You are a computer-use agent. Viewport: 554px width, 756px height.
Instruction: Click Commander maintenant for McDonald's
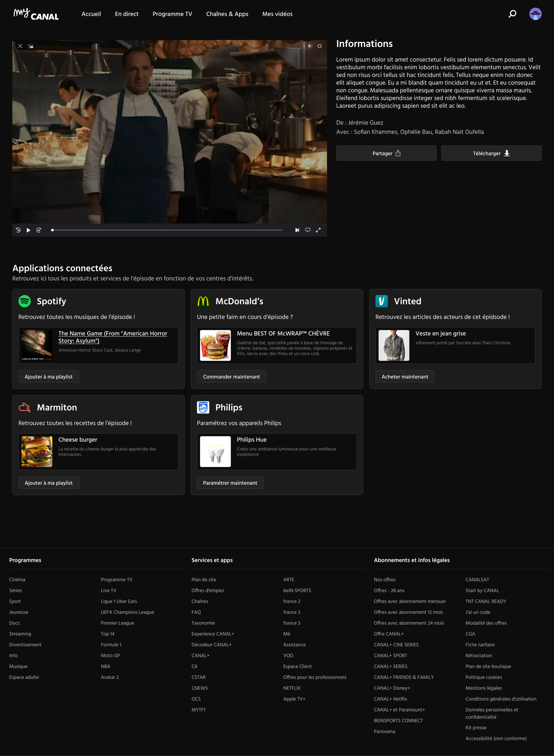[x=231, y=377]
